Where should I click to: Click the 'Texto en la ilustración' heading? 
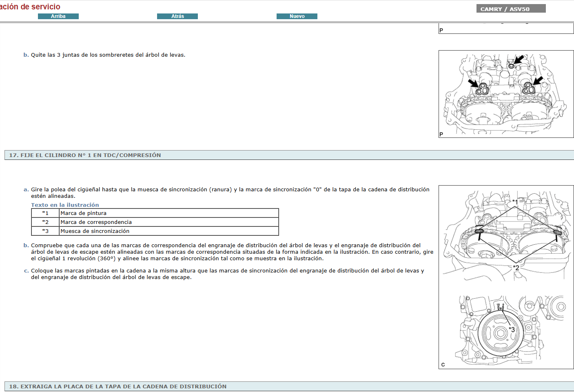click(65, 205)
